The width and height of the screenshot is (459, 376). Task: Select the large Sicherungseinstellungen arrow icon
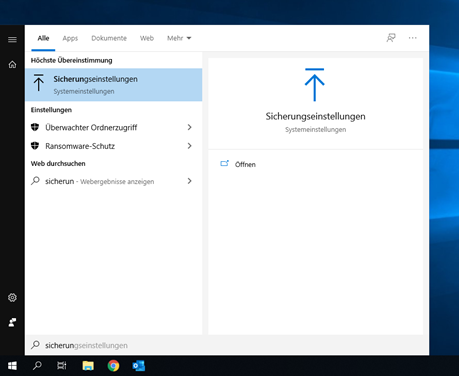click(314, 85)
